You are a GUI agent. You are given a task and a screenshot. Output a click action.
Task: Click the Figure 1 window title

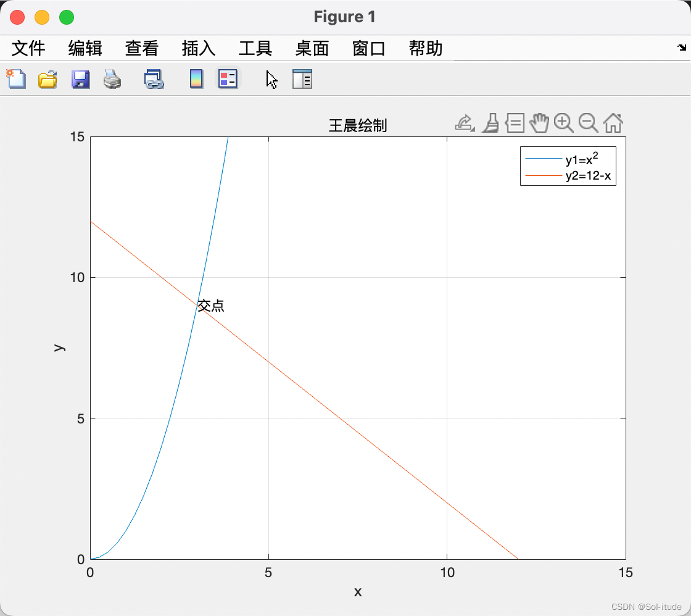click(x=345, y=17)
